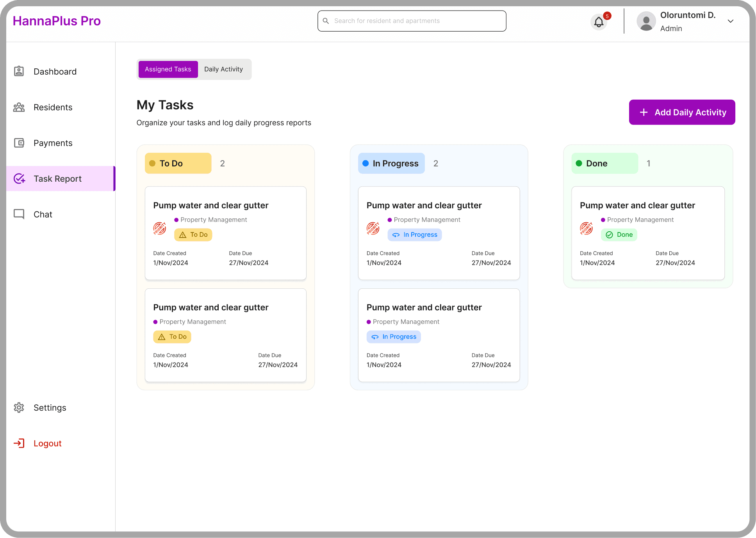756x538 pixels.
Task: Click sync icon on first In Progress badge
Action: 396,235
